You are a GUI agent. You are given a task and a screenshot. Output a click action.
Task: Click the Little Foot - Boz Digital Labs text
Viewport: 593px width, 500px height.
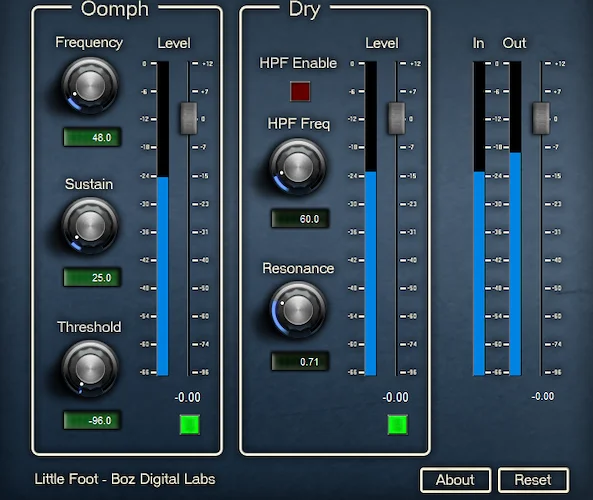tap(125, 479)
